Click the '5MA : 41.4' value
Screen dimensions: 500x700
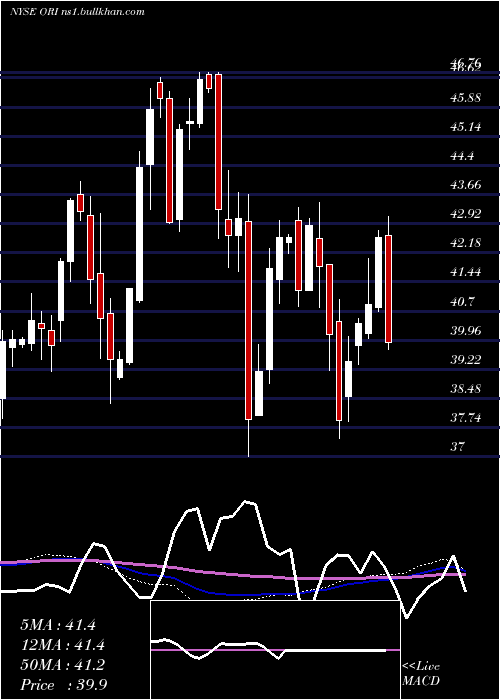coord(58,625)
